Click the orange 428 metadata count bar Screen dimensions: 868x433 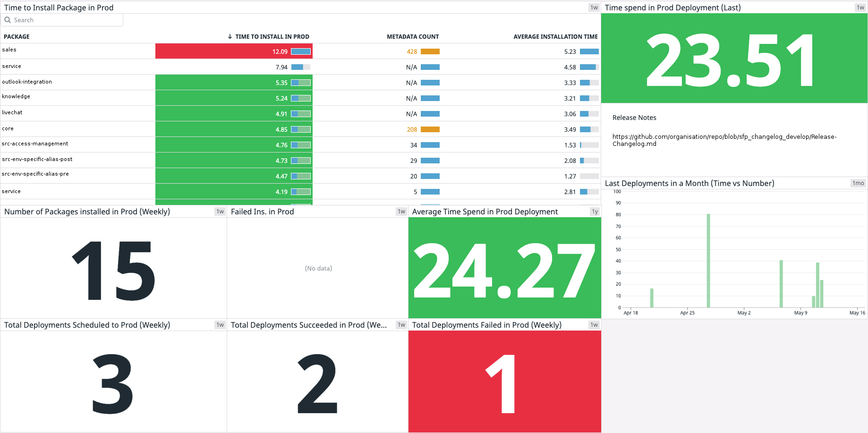430,51
